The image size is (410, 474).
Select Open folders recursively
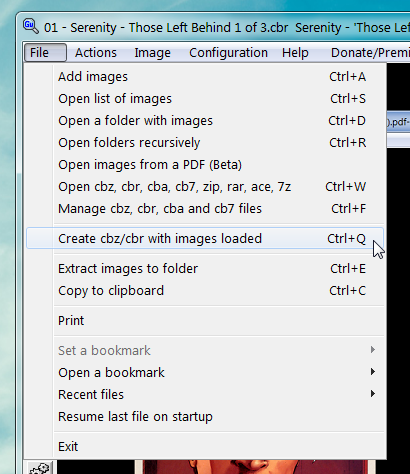click(205, 143)
